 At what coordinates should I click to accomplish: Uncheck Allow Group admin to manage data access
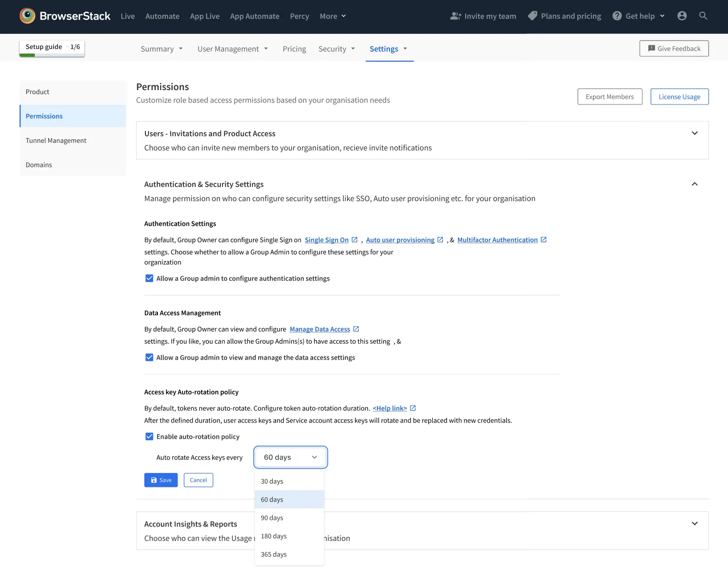pos(149,357)
